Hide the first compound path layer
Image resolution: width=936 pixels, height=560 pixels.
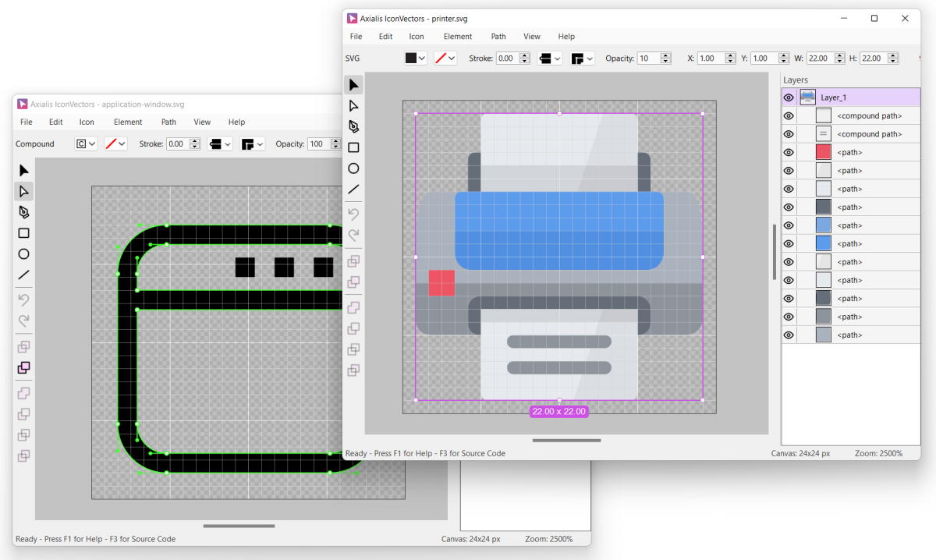tap(789, 116)
